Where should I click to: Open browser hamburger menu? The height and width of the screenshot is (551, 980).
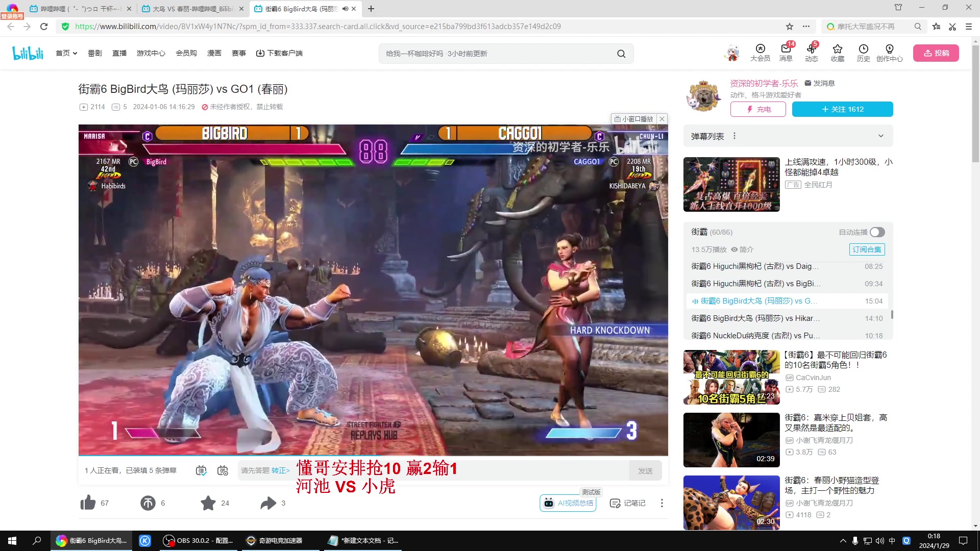click(969, 27)
